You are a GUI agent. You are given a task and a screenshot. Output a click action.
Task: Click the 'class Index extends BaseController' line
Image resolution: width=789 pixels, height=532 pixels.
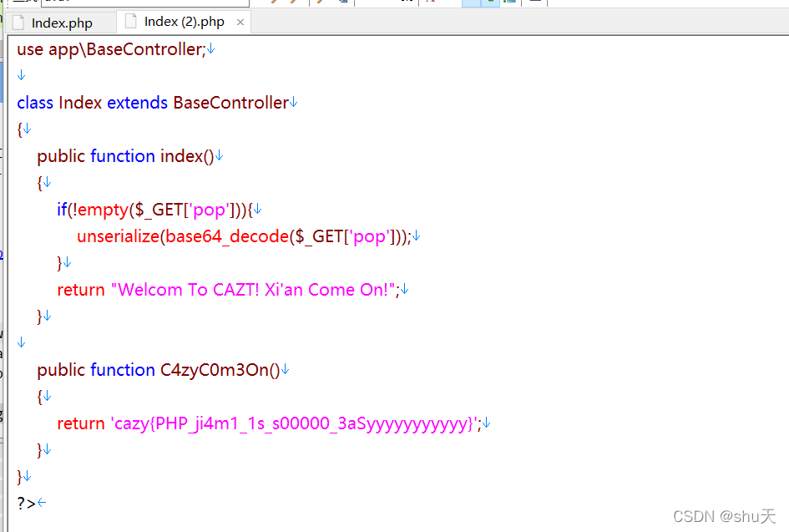153,103
